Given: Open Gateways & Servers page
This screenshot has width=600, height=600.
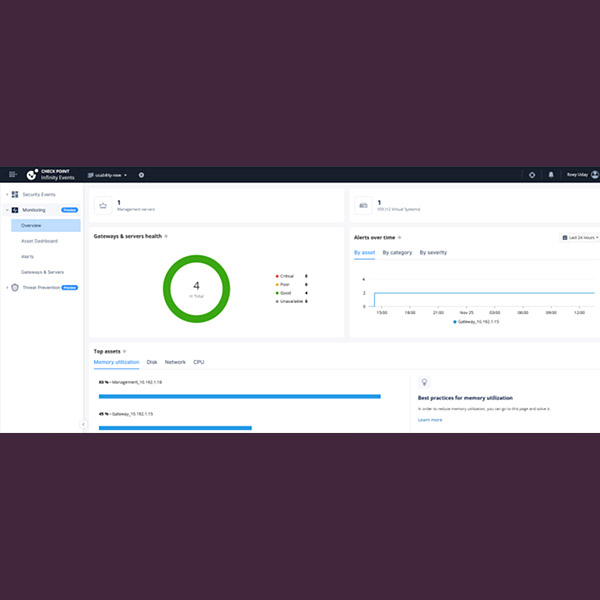Looking at the screenshot, I should pyautogui.click(x=42, y=272).
